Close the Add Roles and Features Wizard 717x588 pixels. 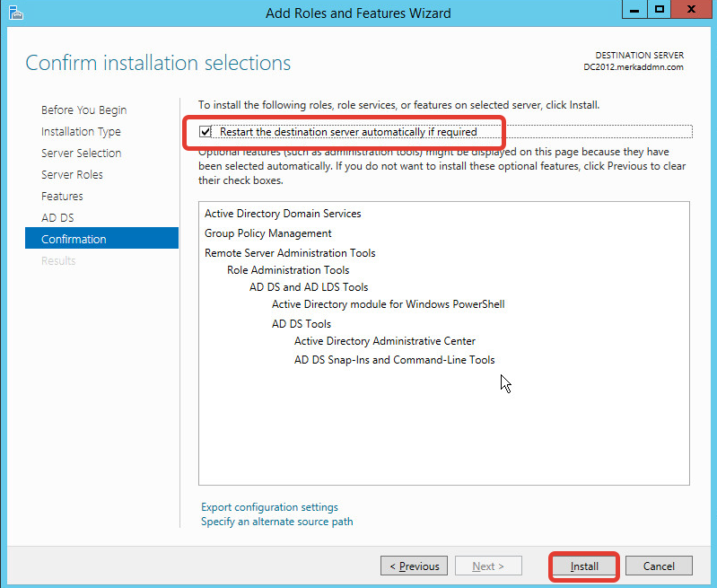click(691, 10)
